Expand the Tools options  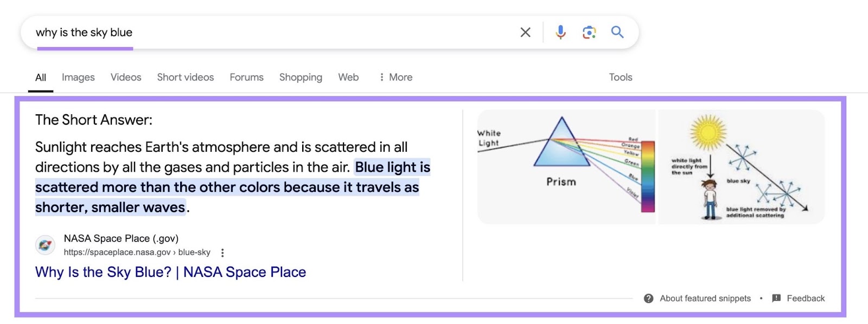(620, 77)
